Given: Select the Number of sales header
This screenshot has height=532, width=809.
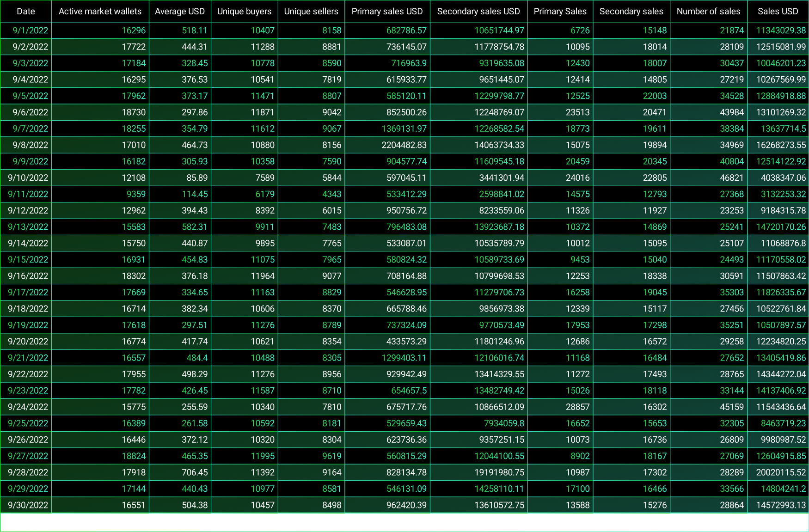Looking at the screenshot, I should (x=709, y=11).
